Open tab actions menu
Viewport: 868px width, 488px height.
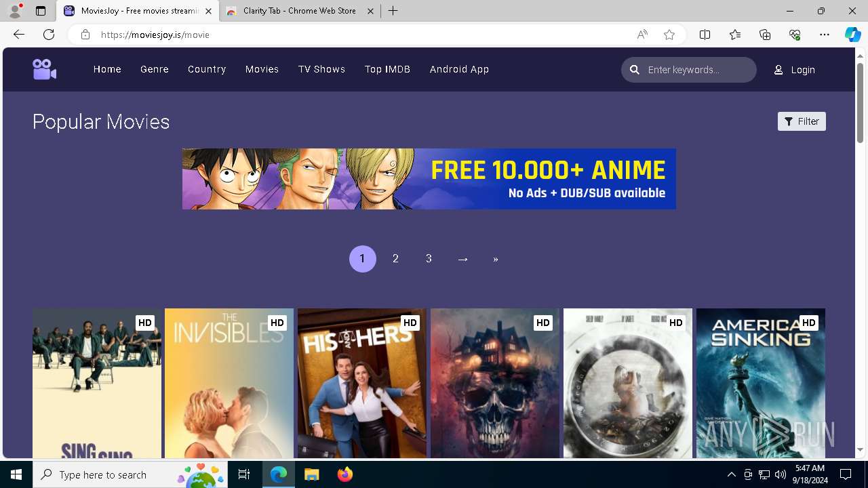tap(41, 11)
